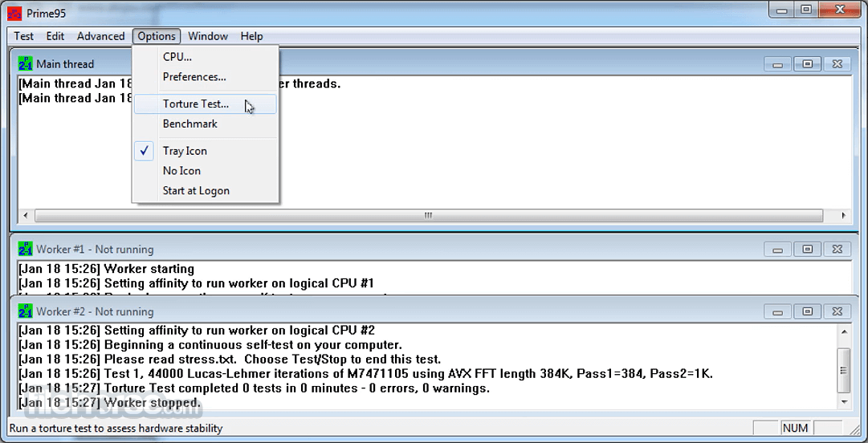Click Worker #1 'logical CPU #1' affinity line
868x443 pixels.
(x=197, y=284)
